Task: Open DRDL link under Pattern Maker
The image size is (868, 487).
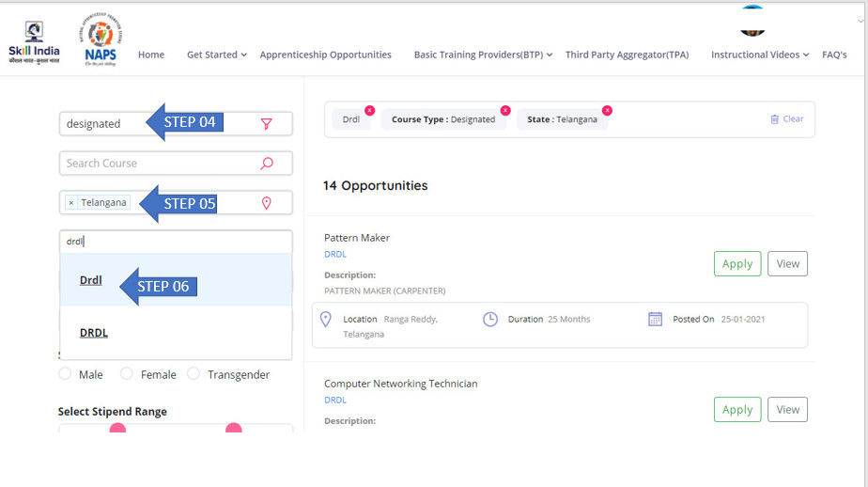Action: point(335,254)
